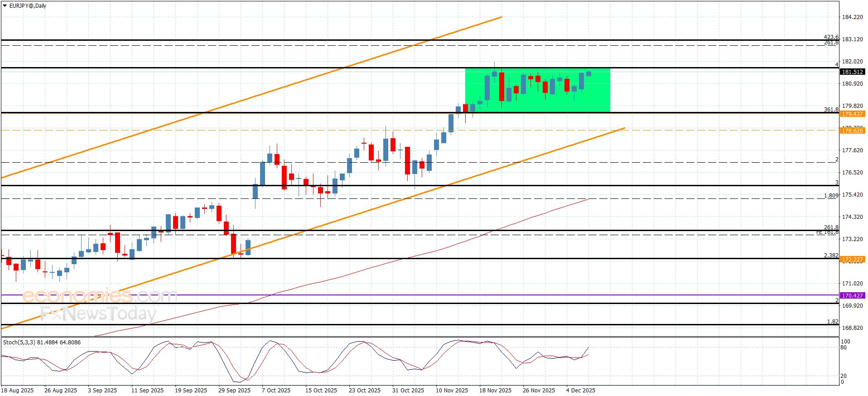Click the FxNewsToday watermark logo

point(98,314)
